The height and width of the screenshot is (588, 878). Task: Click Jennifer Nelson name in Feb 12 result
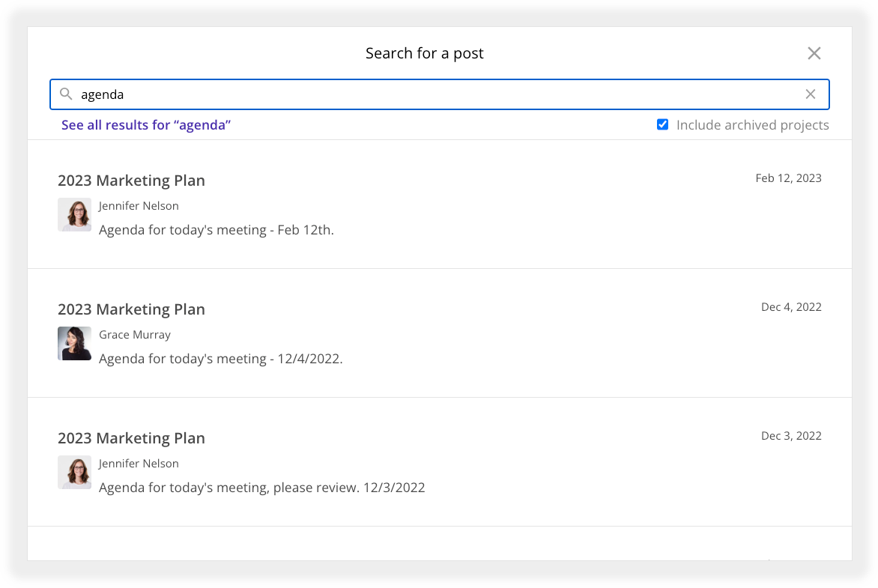pos(139,206)
